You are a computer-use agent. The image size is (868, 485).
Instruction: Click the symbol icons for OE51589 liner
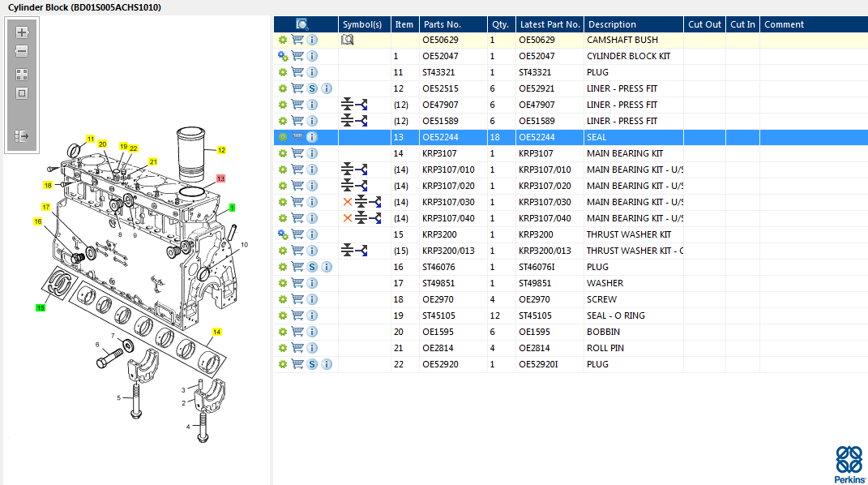(x=354, y=121)
